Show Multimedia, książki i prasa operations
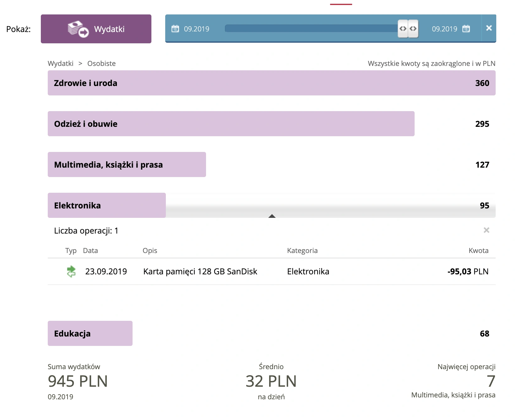517x420 pixels. [x=127, y=164]
